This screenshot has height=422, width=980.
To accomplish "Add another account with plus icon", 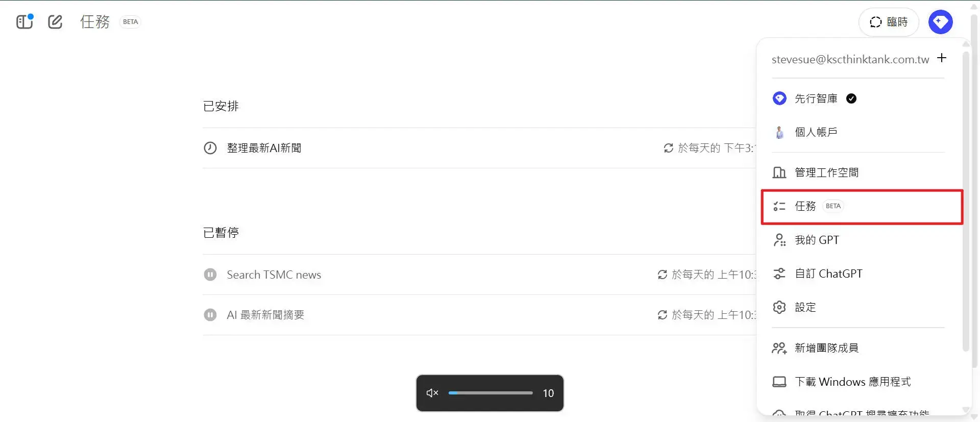I will 942,58.
